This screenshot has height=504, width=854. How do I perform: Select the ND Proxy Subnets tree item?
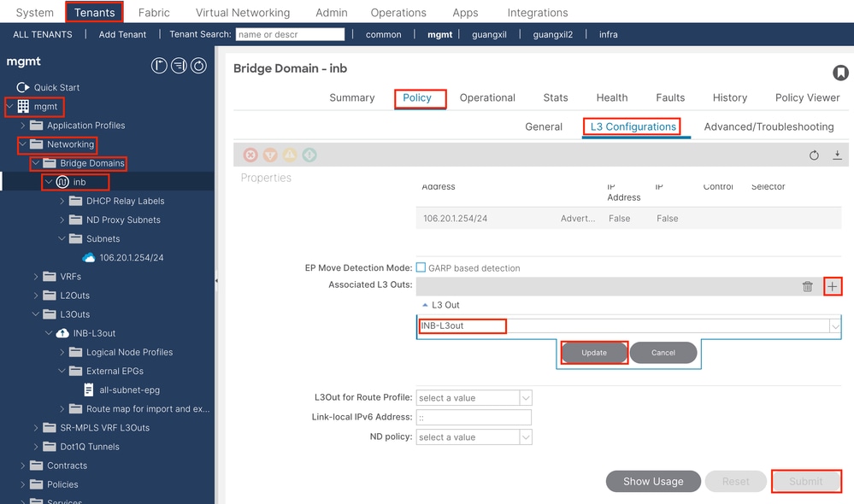(x=123, y=220)
